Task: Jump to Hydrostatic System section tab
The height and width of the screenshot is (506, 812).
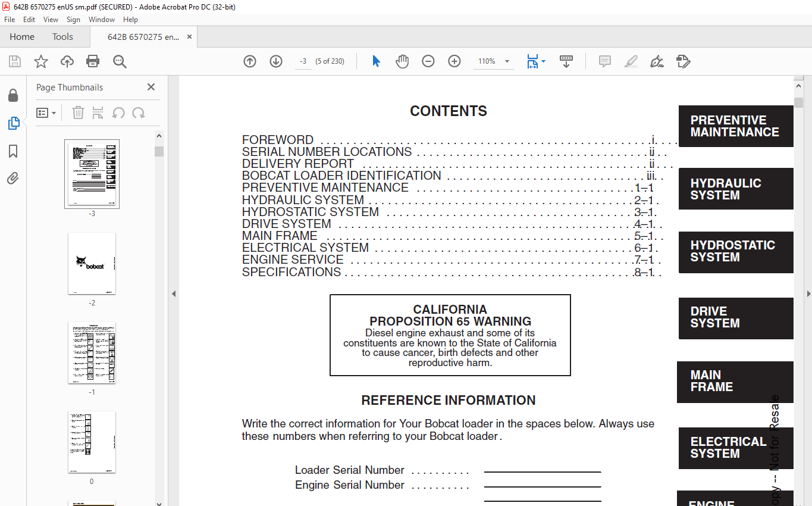Action: tap(736, 252)
